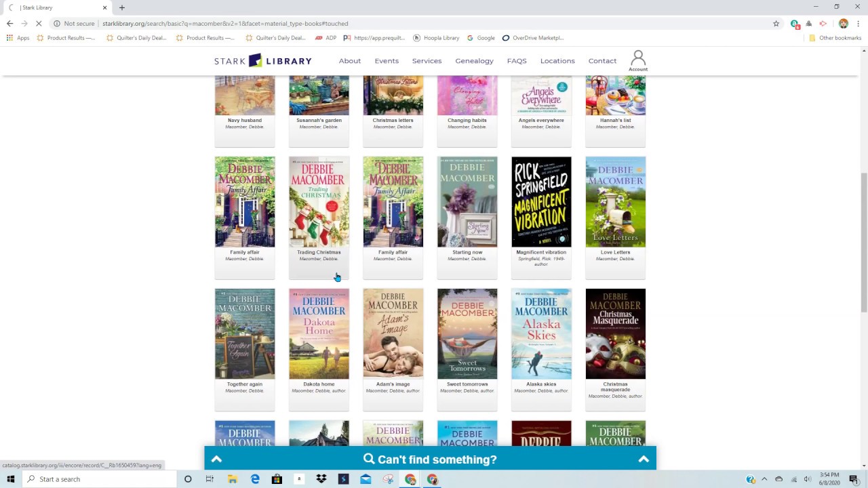This screenshot has height=488, width=868.
Task: Launch Microsoft Edge from taskbar
Action: click(255, 479)
